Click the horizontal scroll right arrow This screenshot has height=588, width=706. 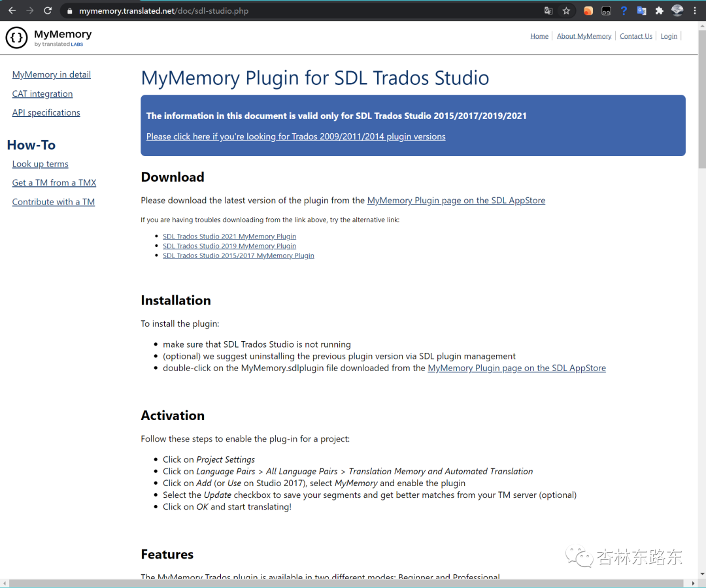[693, 583]
